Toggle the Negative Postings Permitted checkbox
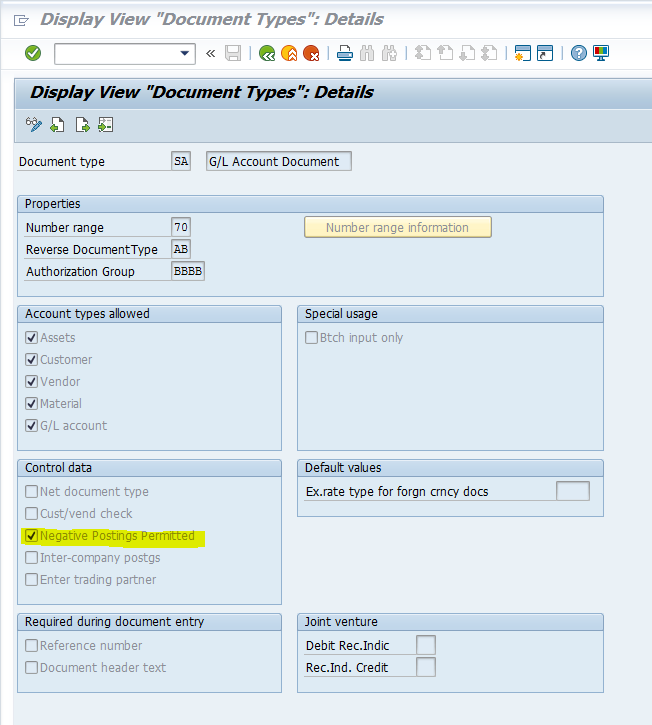The width and height of the screenshot is (652, 725). pyautogui.click(x=31, y=536)
